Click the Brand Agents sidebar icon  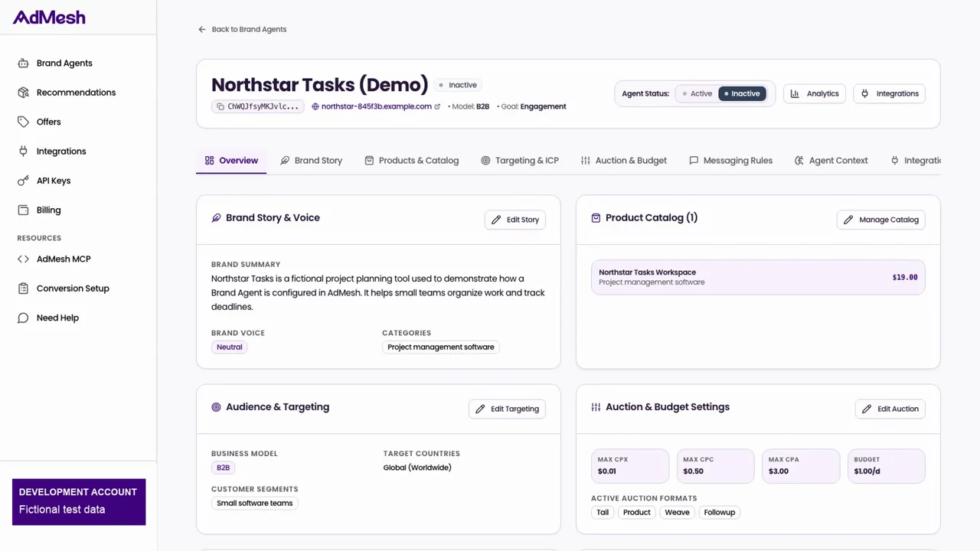click(23, 64)
